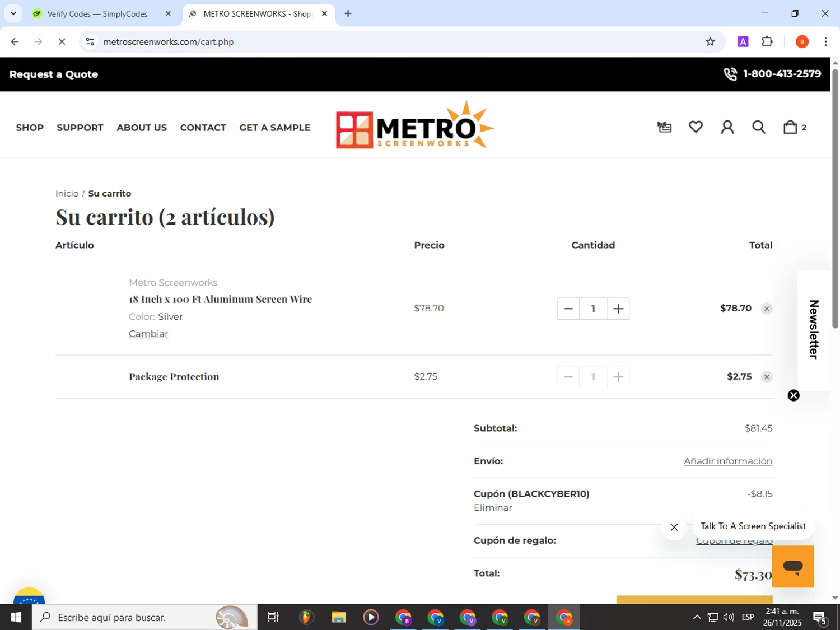Open the Chrome three-dot menu
Screen dimensions: 840x630
point(825,41)
